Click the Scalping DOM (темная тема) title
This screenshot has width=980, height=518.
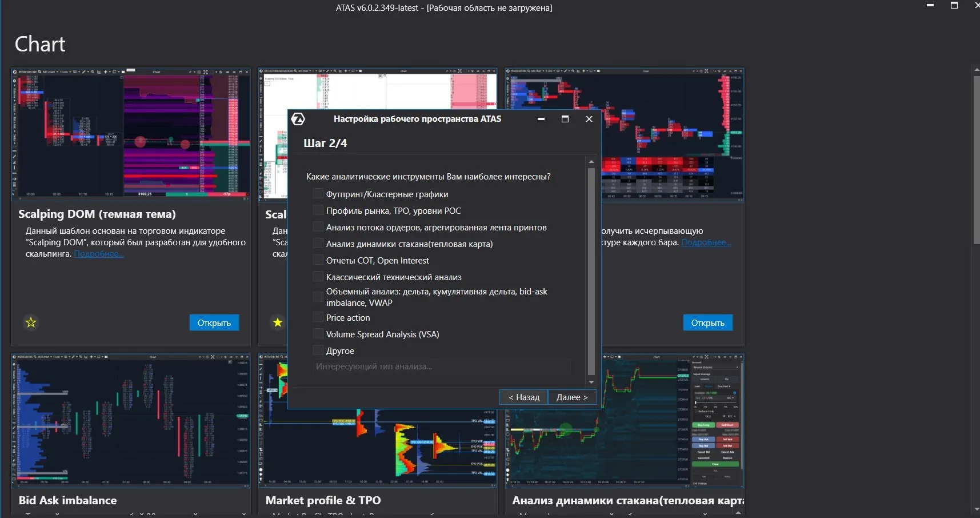pyautogui.click(x=97, y=214)
